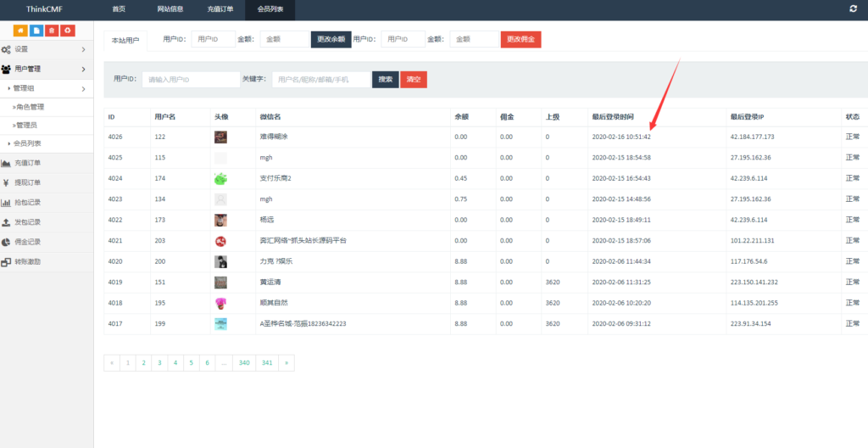Switch to the 网站信息 top navigation tab

[170, 9]
